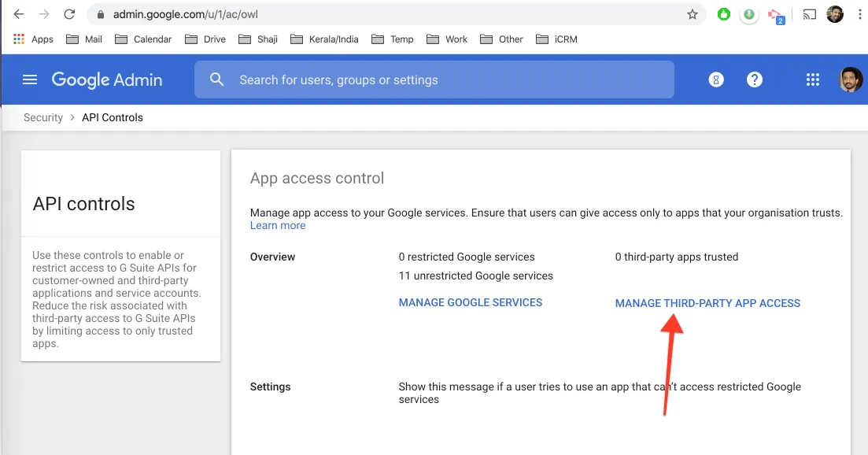
Task: Open the Help question mark icon
Action: pos(755,80)
